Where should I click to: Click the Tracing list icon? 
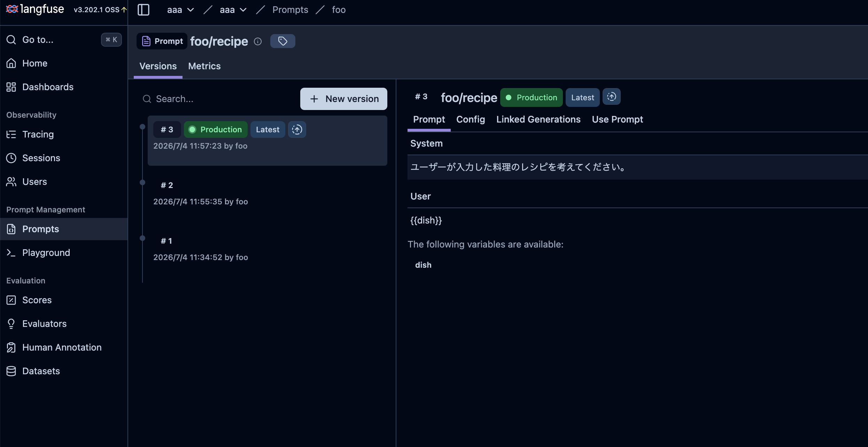[11, 134]
